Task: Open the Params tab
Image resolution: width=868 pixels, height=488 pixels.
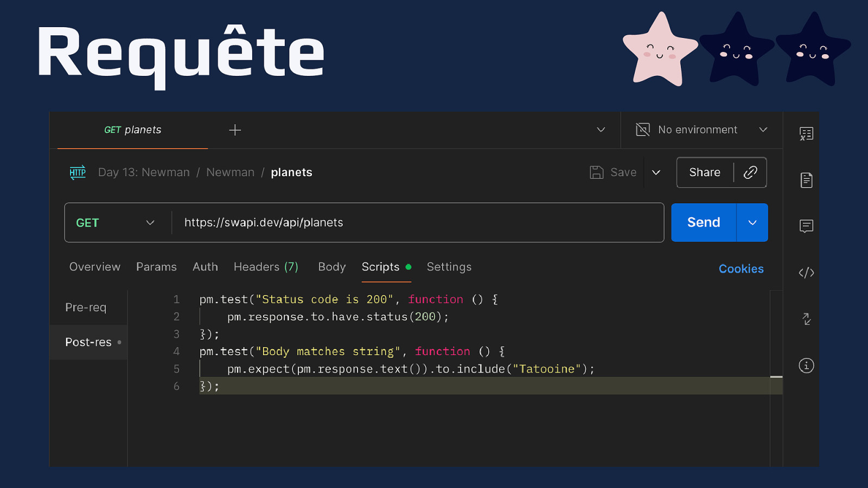Action: coord(156,267)
